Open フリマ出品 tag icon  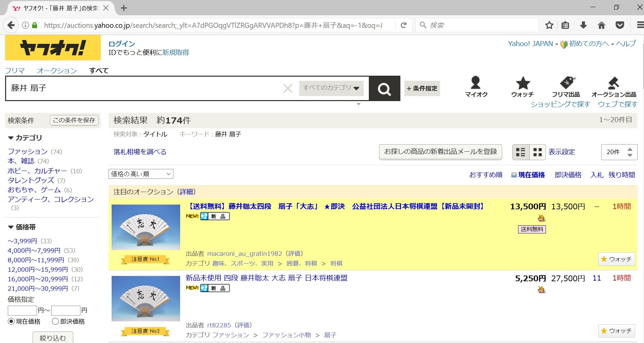(x=566, y=87)
